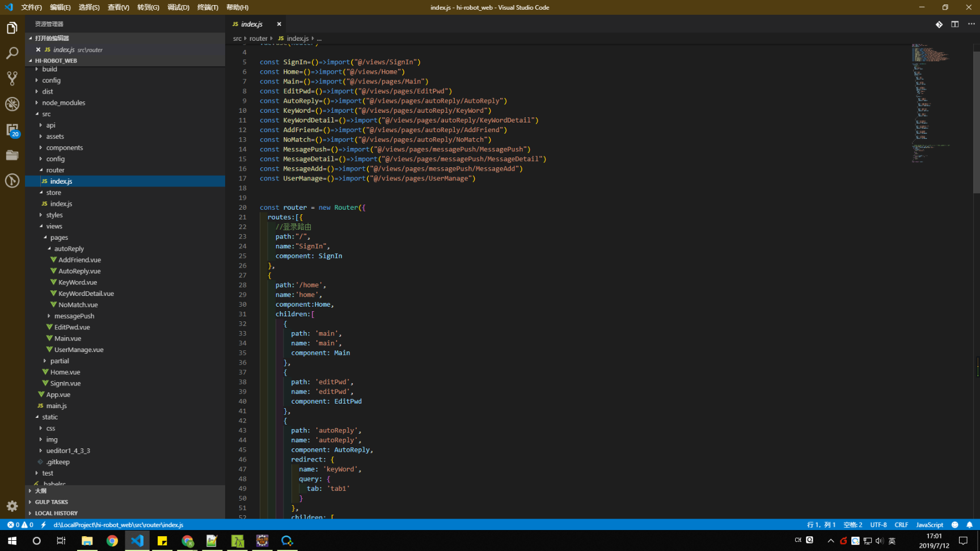Open the Debug view icon

pos(12,104)
